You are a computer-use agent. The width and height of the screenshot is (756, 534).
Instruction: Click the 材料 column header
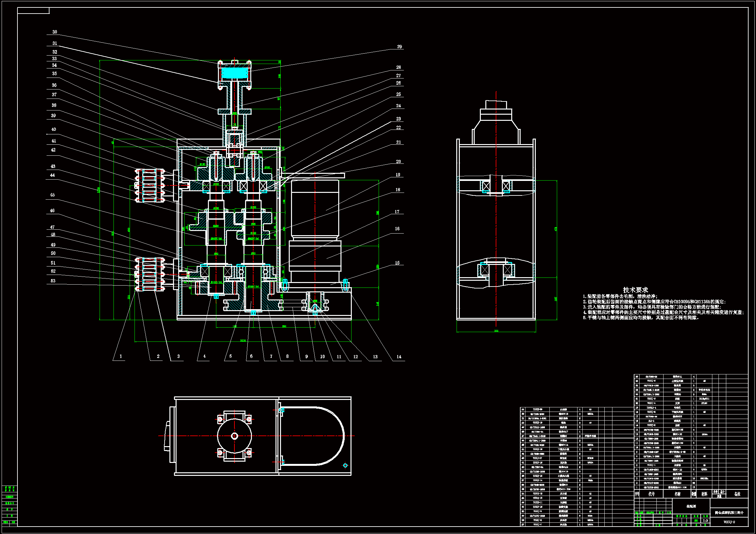pos(704,494)
